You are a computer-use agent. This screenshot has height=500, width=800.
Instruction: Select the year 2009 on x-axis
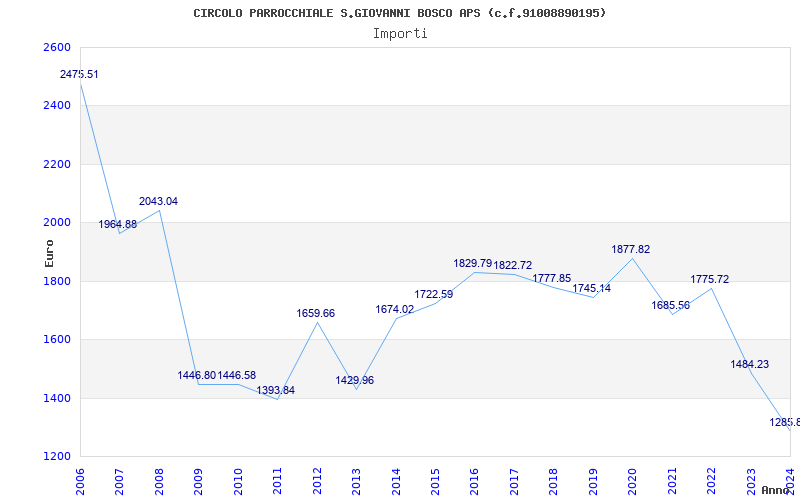pyautogui.click(x=198, y=481)
